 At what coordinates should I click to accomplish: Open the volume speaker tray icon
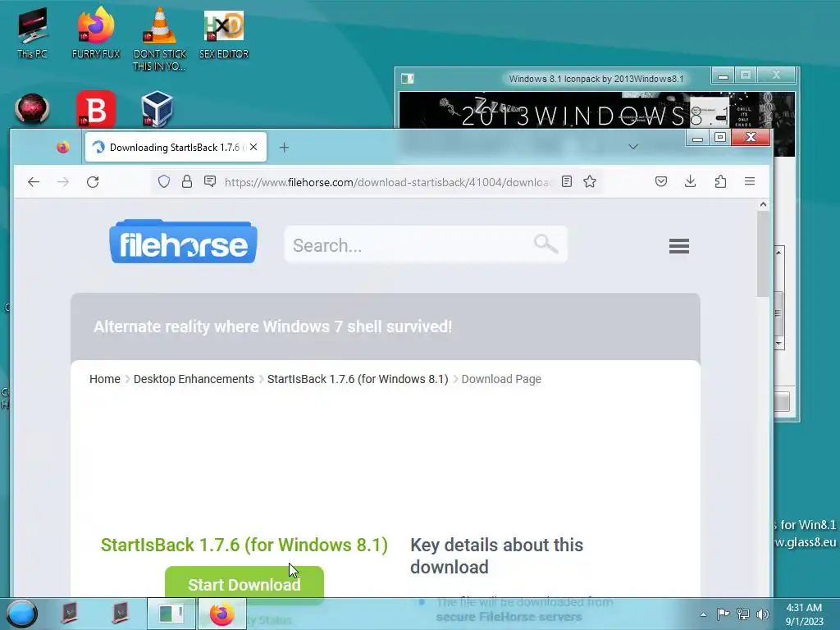point(762,614)
